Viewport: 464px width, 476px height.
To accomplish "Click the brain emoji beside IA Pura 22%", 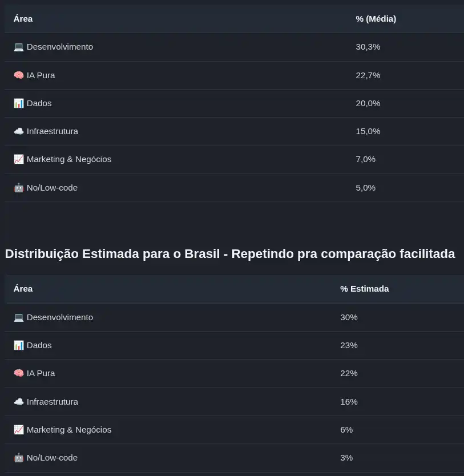I will (19, 373).
